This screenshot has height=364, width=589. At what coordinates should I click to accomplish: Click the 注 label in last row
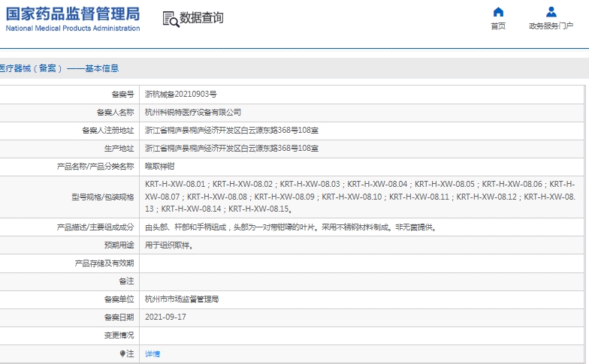130,353
